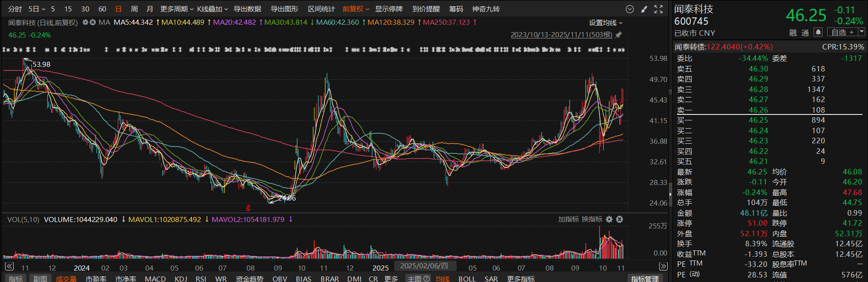Screen dimensions: 868x282
Task: Open volume indicator settings gear
Action: click(609, 219)
